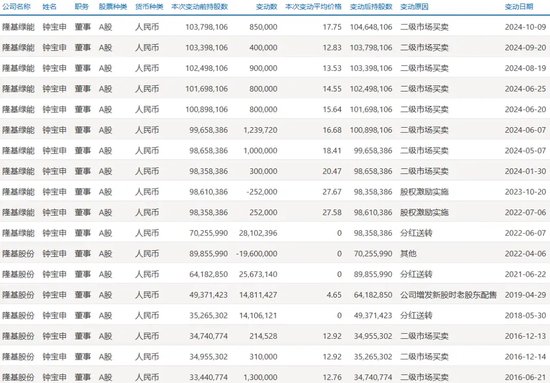Screen dimensions: 550x383
Task: Click the 变动后持股数 column header
Action: click(x=371, y=7)
